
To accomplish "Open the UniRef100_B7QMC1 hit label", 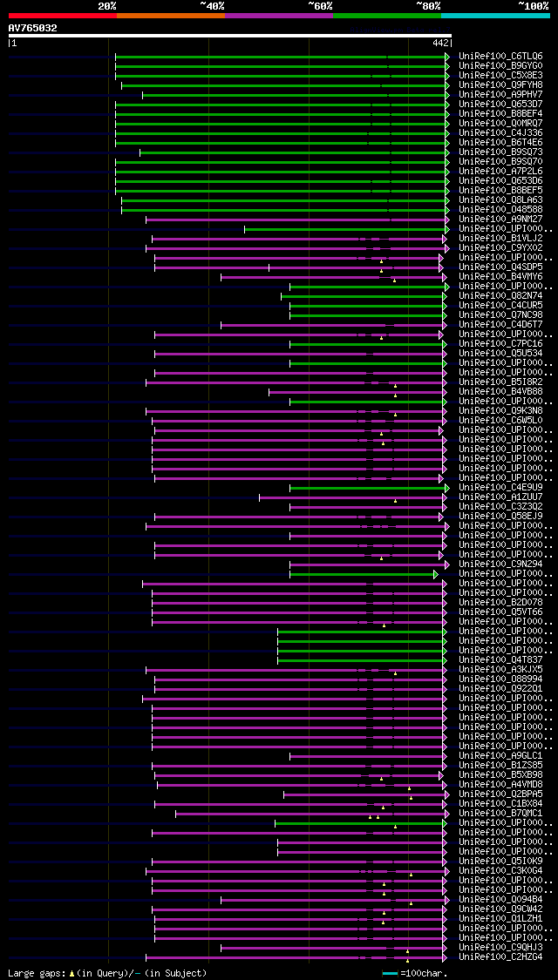I will click(x=500, y=813).
